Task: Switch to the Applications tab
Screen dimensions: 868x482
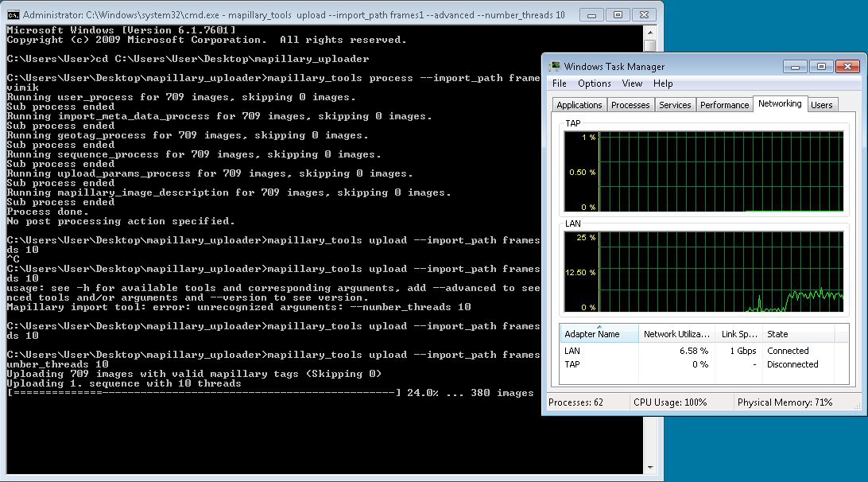Action: 579,105
